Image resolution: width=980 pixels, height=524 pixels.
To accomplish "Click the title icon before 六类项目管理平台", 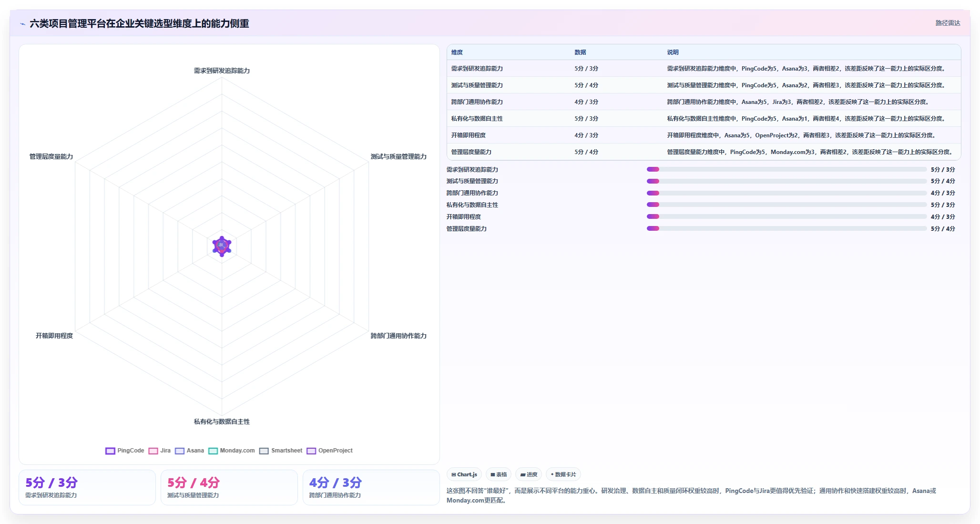I will pos(22,24).
